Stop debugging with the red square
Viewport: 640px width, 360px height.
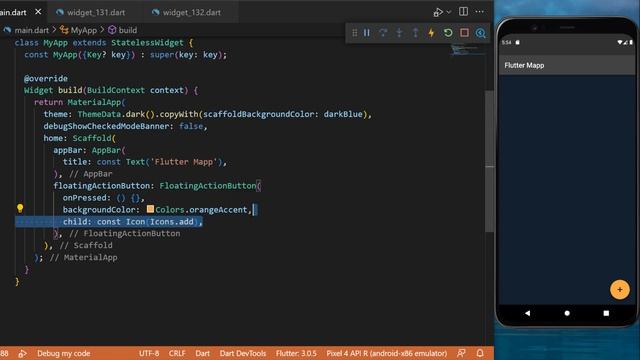[464, 33]
